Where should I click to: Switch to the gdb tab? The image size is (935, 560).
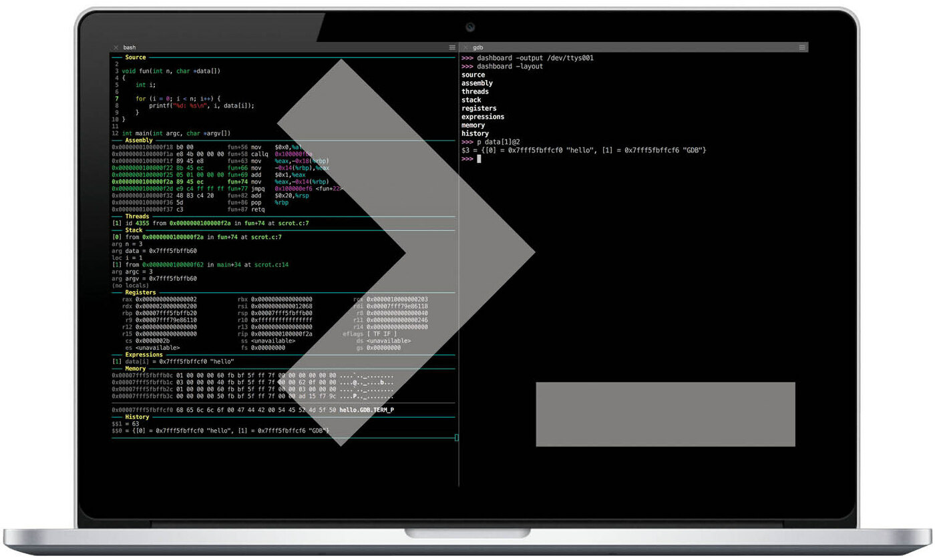[478, 47]
